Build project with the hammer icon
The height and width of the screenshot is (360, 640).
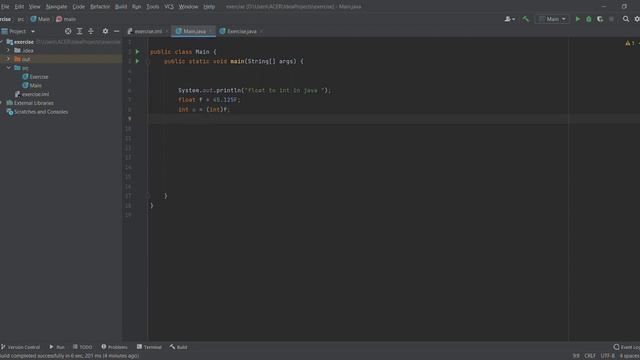[x=526, y=19]
